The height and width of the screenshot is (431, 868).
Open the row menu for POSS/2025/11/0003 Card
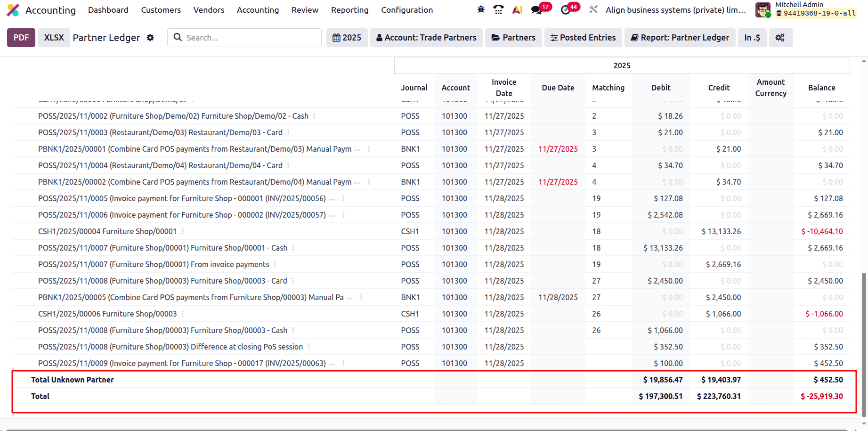pyautogui.click(x=288, y=132)
